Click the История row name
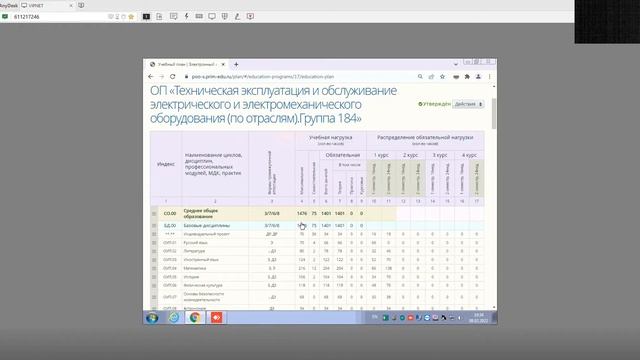 [x=191, y=277]
